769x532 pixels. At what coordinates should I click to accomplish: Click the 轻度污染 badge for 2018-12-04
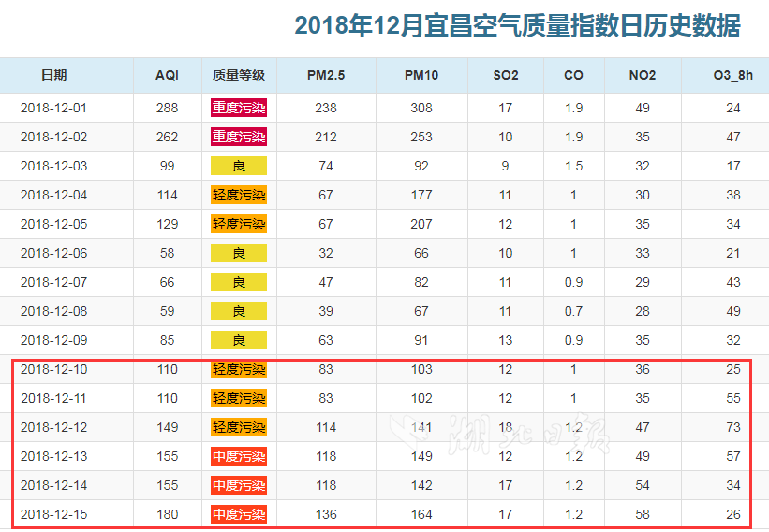click(239, 195)
